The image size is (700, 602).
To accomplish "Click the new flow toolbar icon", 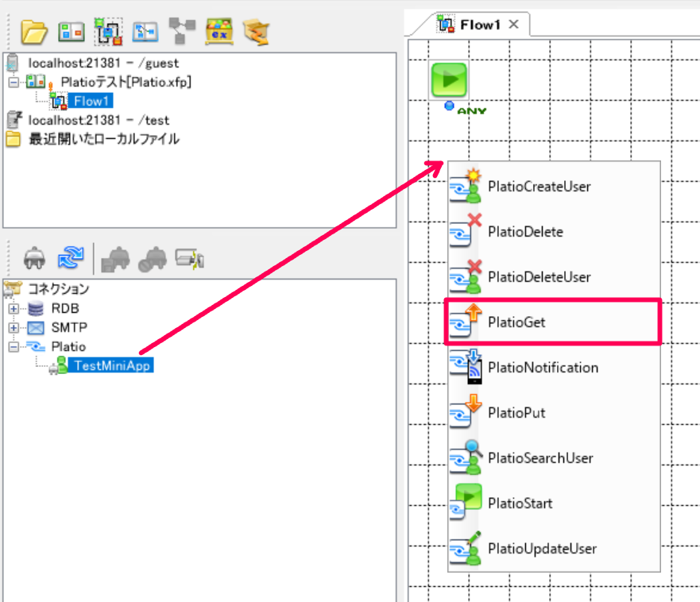I will 109,32.
